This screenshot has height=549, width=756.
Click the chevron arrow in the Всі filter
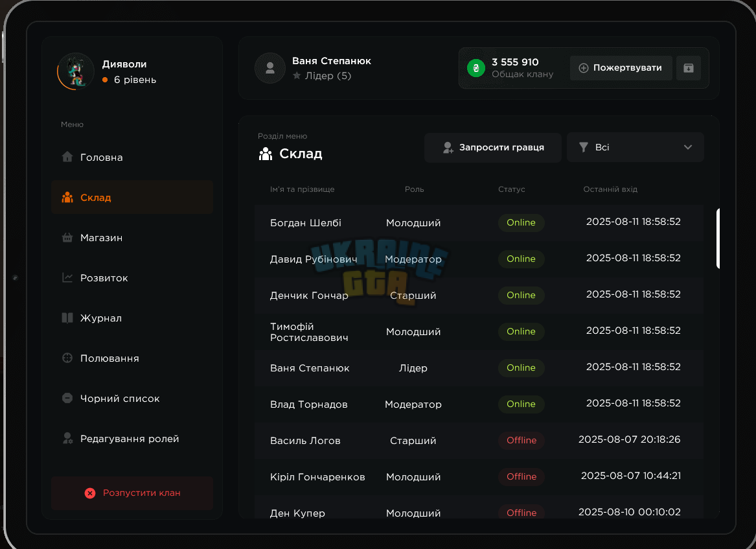pos(688,147)
